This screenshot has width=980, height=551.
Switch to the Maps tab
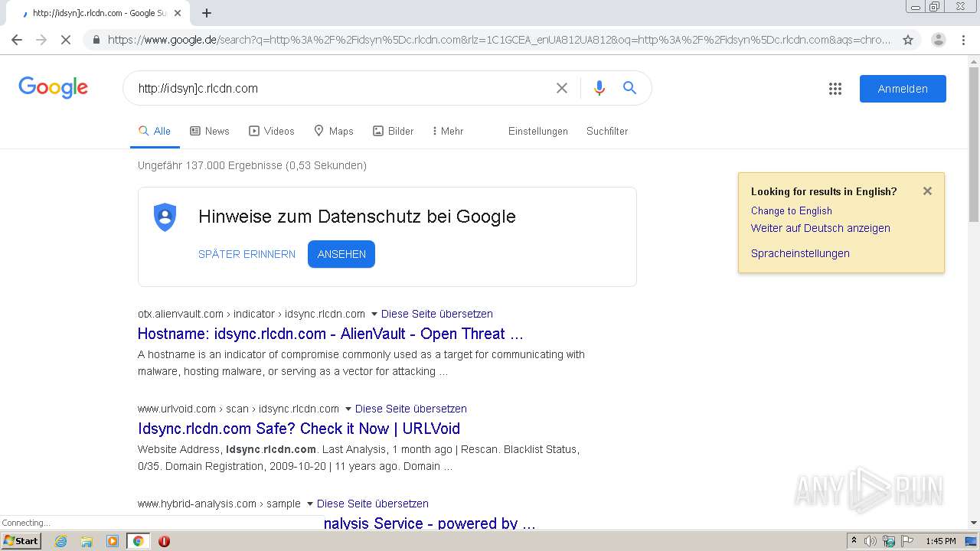point(334,131)
